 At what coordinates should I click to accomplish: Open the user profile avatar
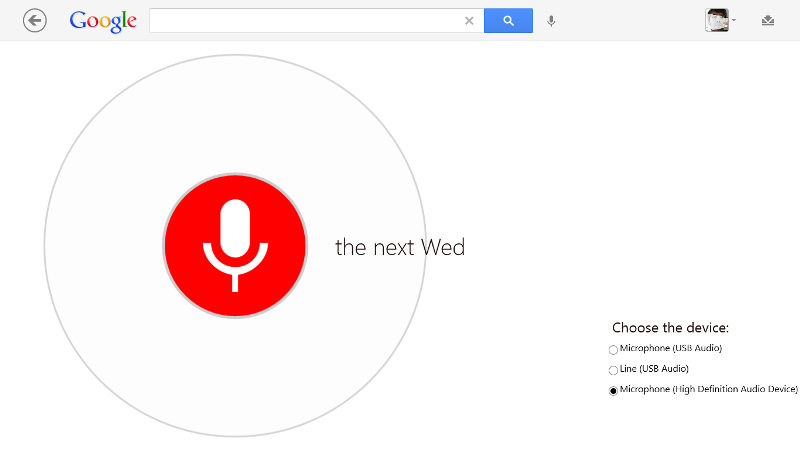click(x=717, y=20)
